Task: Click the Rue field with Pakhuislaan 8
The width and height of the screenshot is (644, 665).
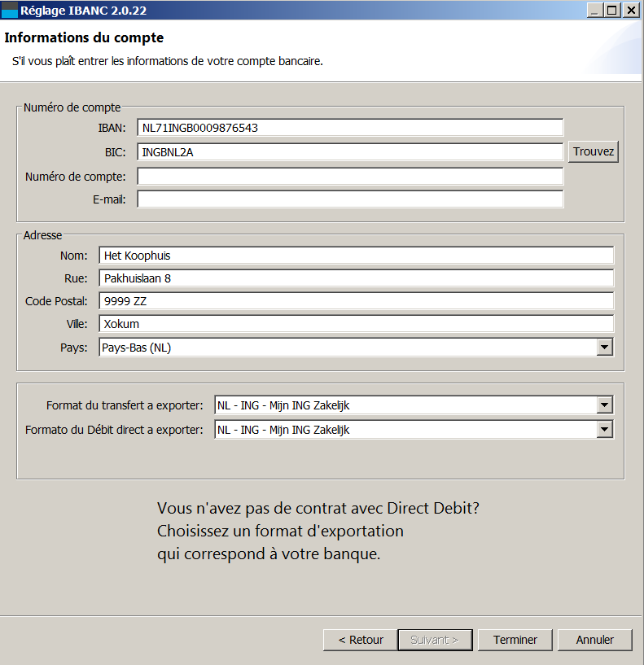Action: click(x=356, y=278)
